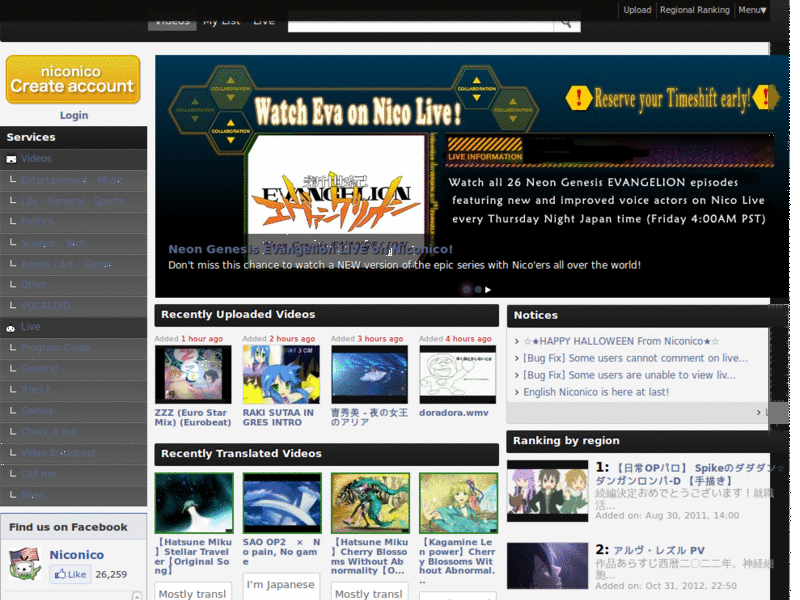This screenshot has height=600, width=800.
Task: Click the Videos link in Services
Action: tap(36, 159)
